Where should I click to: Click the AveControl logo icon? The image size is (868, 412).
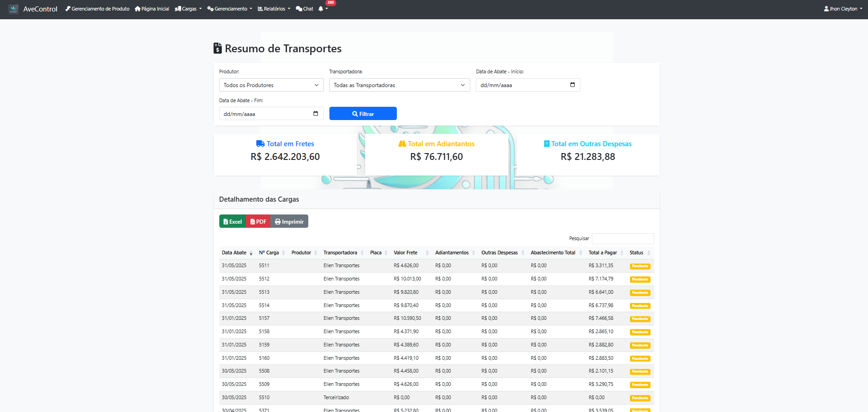click(13, 9)
